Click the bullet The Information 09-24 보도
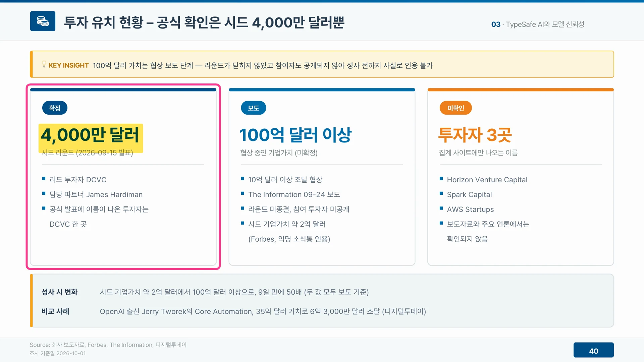 point(294,194)
